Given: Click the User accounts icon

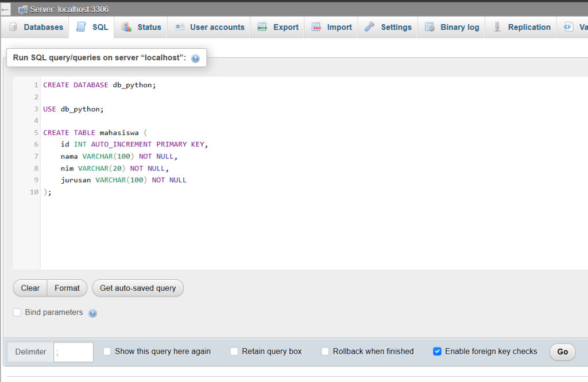Looking at the screenshot, I should click(180, 27).
